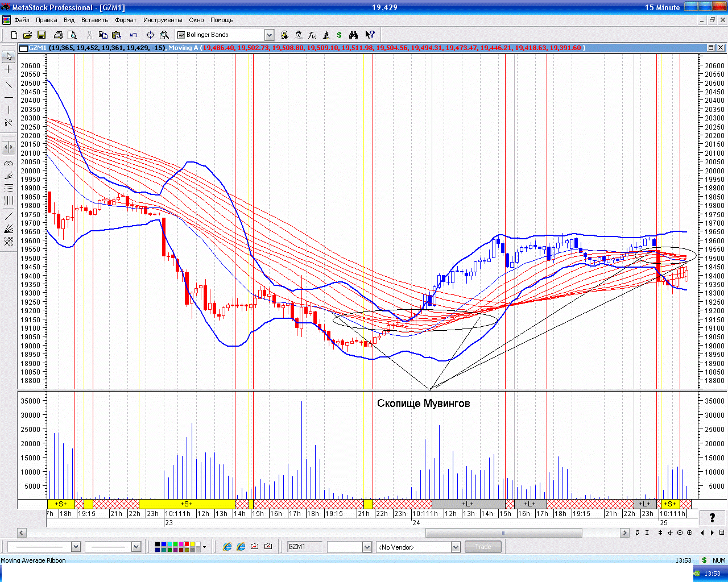Click the Save chart icon
728x582 pixels.
click(42, 35)
